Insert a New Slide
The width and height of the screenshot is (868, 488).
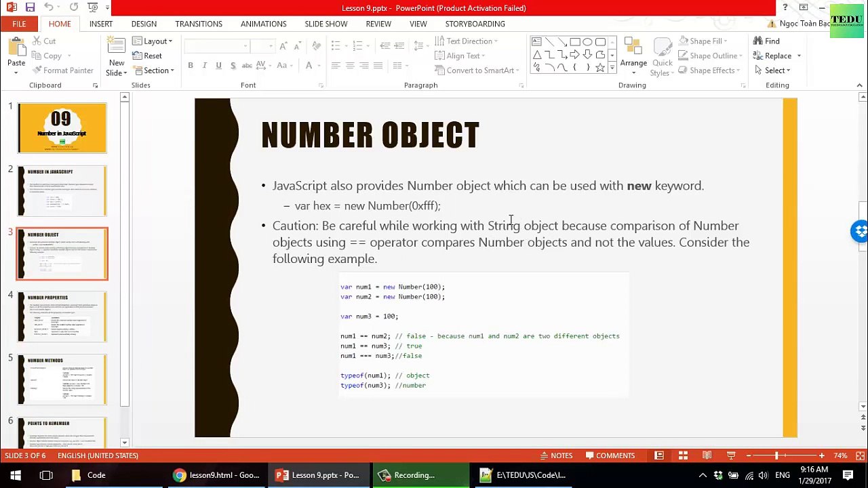tap(117, 56)
